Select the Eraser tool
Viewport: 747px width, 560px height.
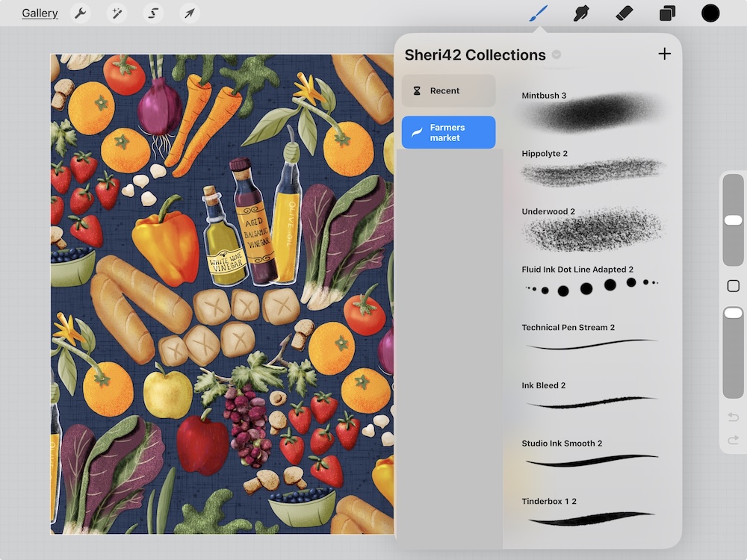tap(624, 13)
